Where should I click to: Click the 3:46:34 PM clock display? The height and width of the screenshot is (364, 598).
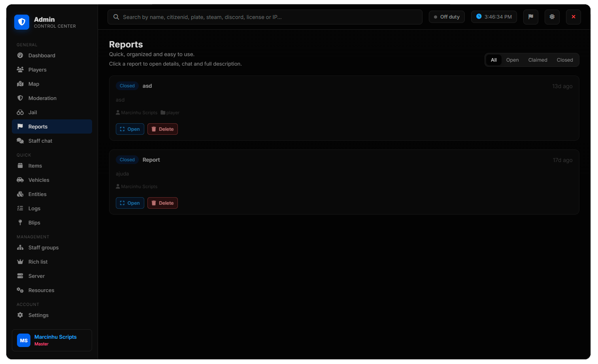click(x=494, y=17)
